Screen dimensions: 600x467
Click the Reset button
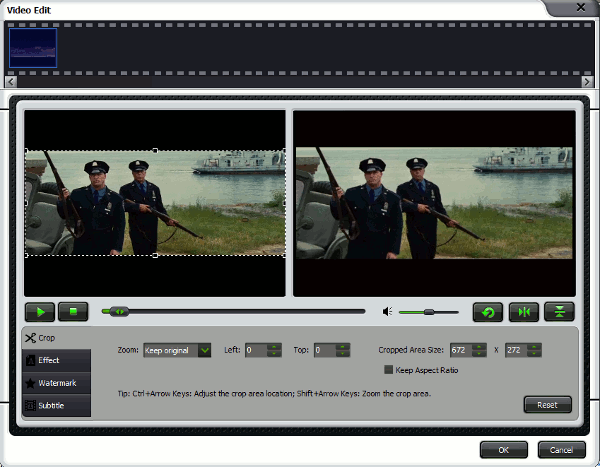click(548, 405)
